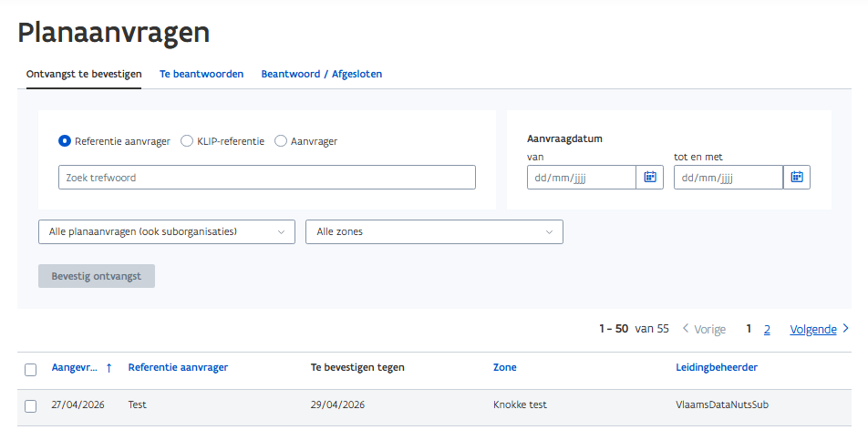
Task: Open the 'Alle planaanvragen (ook suborganisaties)' dropdown
Action: 167,232
